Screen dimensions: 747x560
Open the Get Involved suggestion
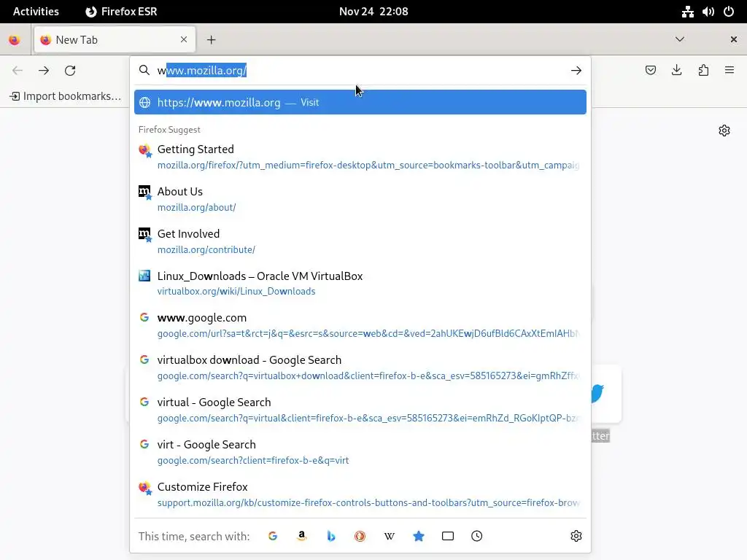(360, 241)
